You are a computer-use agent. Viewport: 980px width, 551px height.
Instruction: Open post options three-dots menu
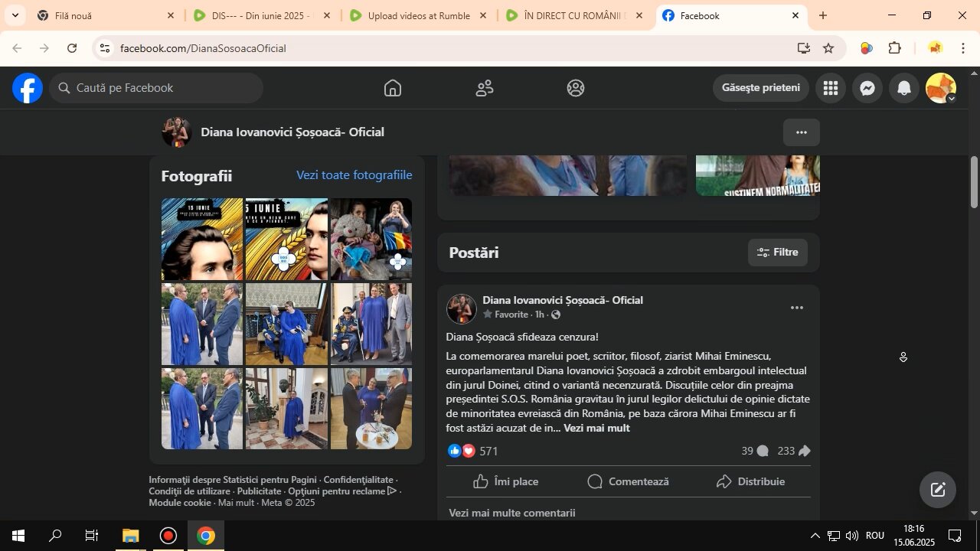point(797,308)
